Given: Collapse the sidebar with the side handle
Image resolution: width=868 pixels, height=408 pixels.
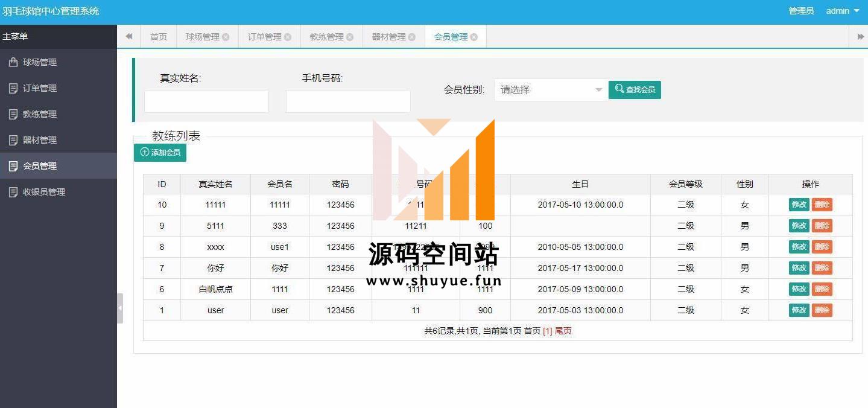Looking at the screenshot, I should (120, 308).
